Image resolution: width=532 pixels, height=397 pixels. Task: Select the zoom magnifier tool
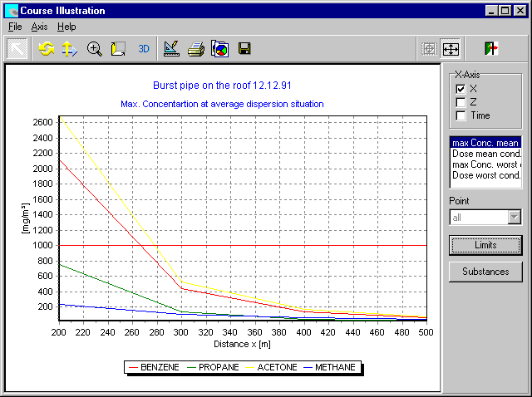(x=95, y=49)
